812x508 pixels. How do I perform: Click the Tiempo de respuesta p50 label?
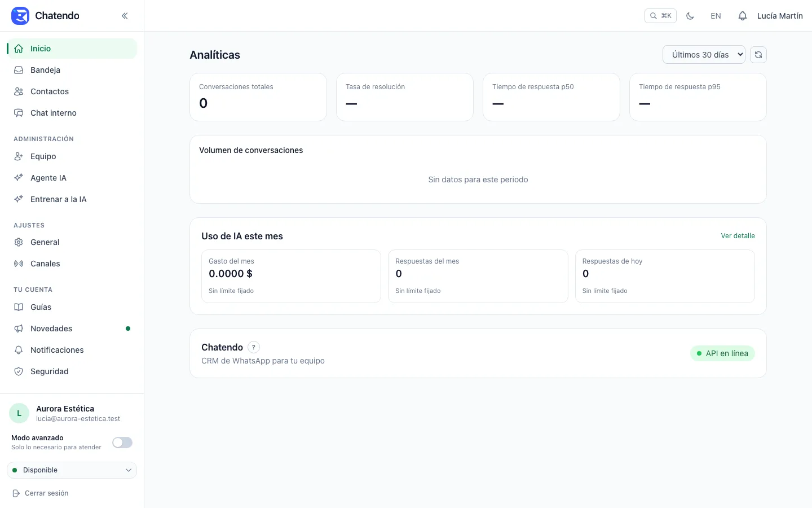point(533,87)
